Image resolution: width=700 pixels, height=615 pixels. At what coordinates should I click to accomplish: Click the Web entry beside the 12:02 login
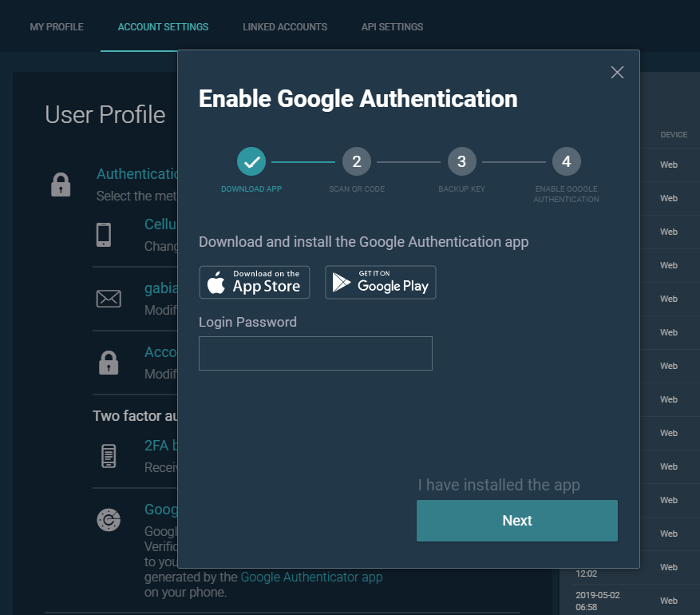coord(669,567)
